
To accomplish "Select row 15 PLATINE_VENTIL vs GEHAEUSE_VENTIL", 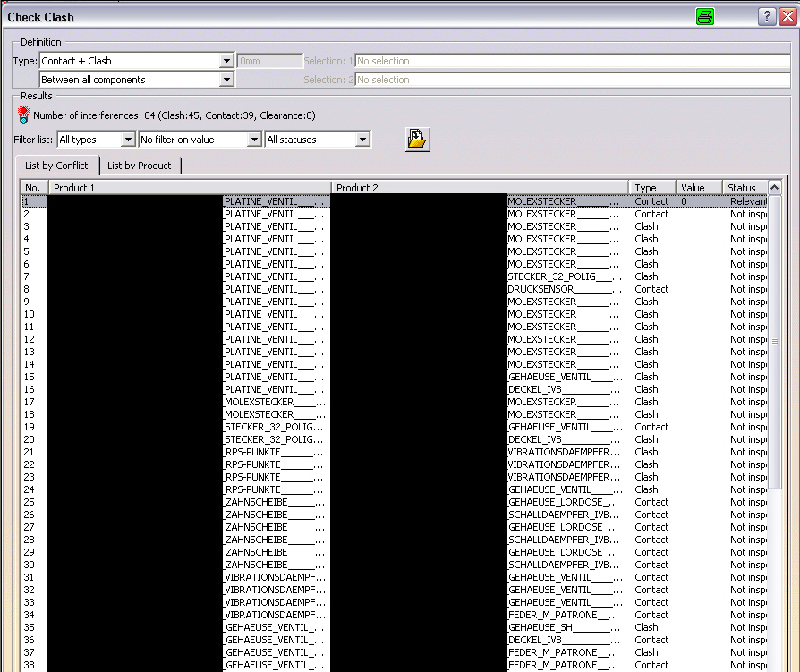I will click(x=394, y=377).
